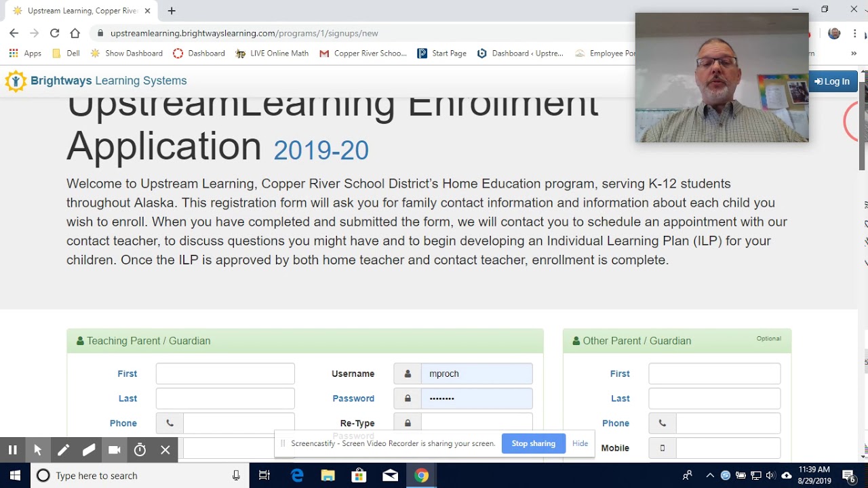This screenshot has width=868, height=488.
Task: Open the browser home page
Action: point(75,33)
